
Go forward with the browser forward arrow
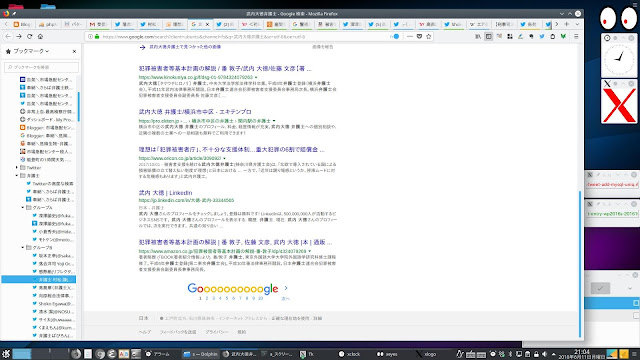click(x=19, y=36)
